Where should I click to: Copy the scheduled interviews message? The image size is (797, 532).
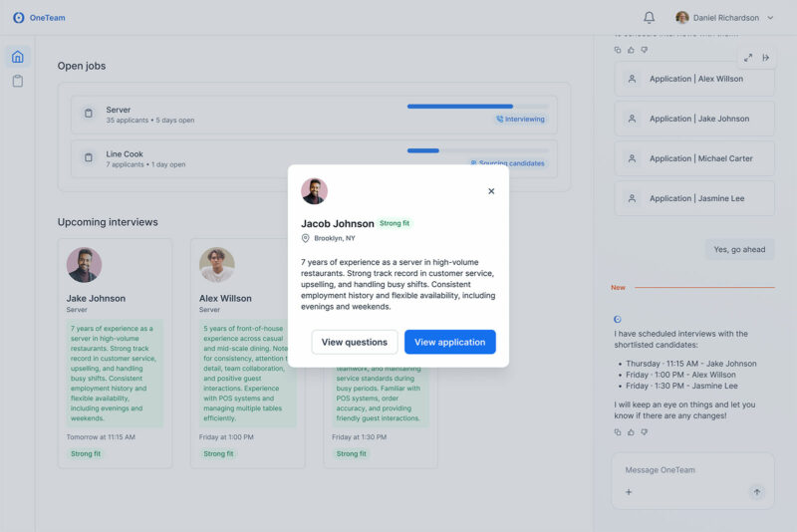[618, 432]
